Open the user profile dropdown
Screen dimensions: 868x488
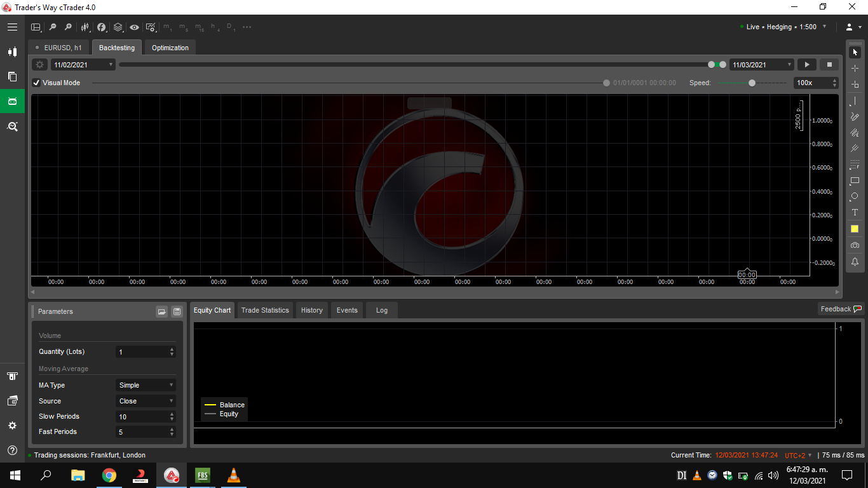click(x=853, y=27)
